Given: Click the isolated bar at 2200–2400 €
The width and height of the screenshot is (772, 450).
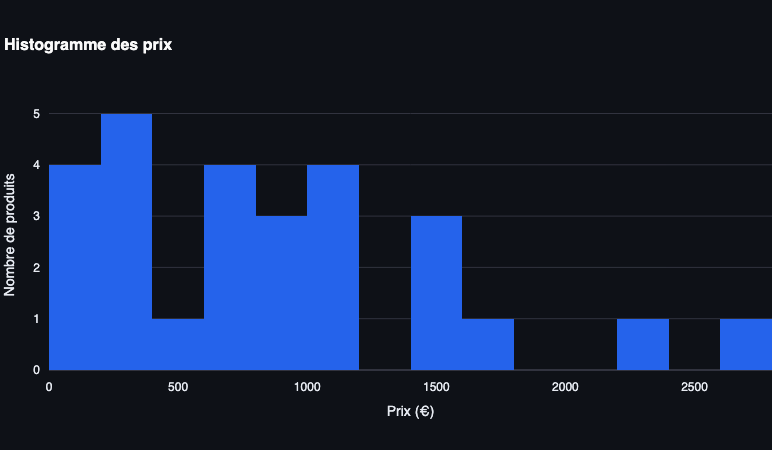Looking at the screenshot, I should (x=643, y=344).
